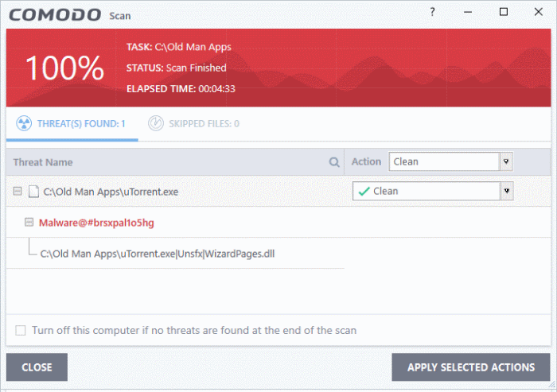Minimize the Comodo Scan window
The image size is (557, 392).
coord(468,12)
